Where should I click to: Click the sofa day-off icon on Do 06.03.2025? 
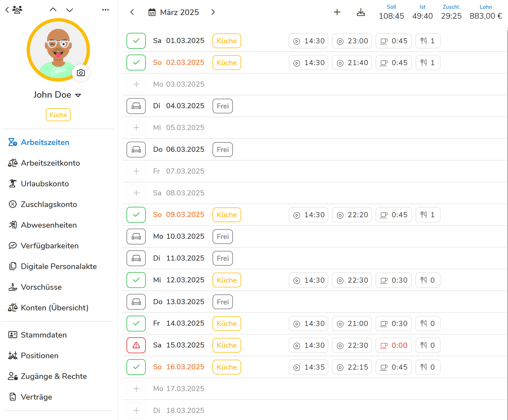pos(136,150)
